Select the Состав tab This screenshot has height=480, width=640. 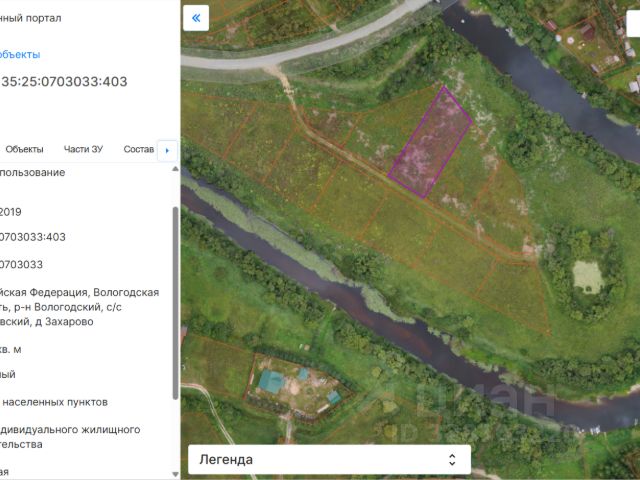[138, 149]
